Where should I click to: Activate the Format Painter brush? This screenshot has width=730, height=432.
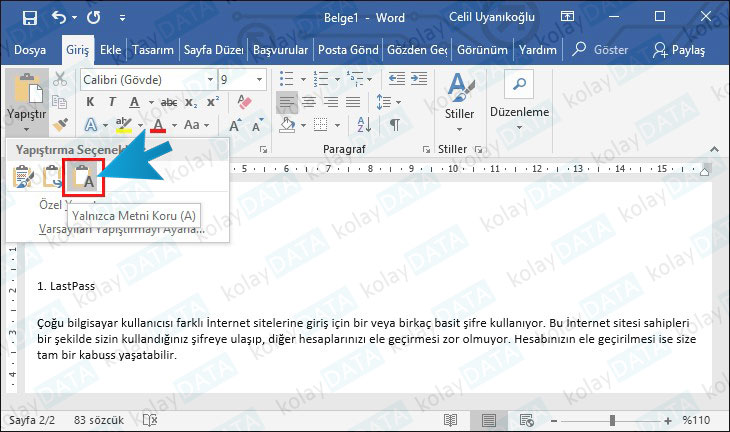click(x=60, y=124)
